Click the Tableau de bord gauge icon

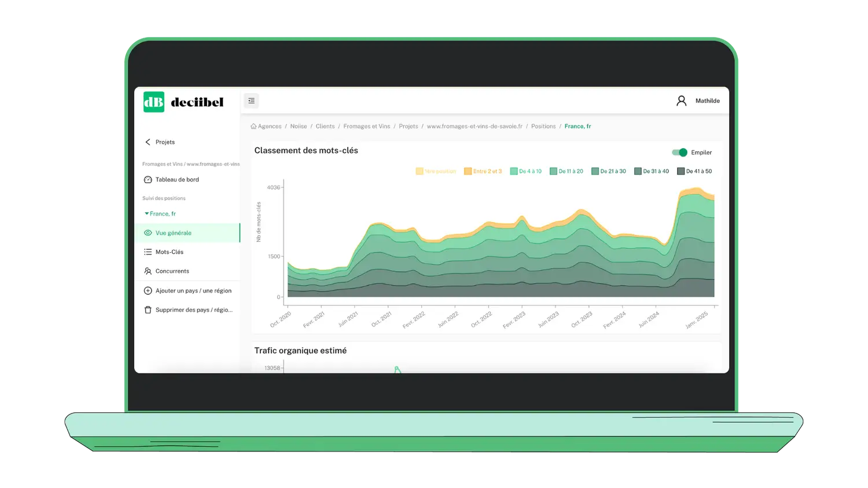(148, 180)
